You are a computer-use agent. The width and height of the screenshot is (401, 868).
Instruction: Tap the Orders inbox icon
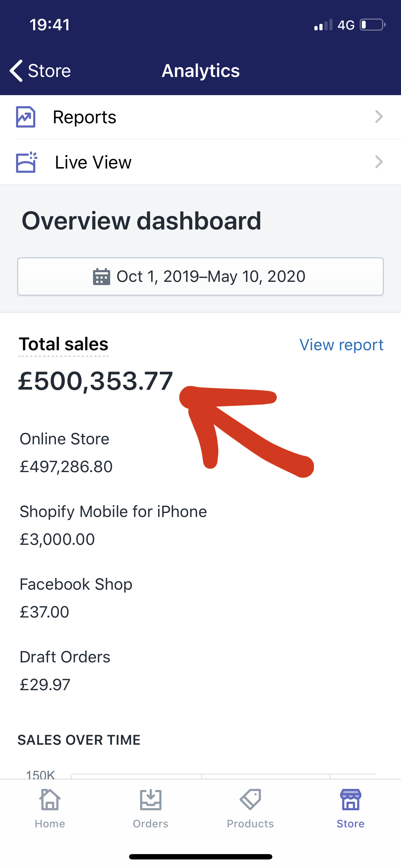tap(150, 800)
